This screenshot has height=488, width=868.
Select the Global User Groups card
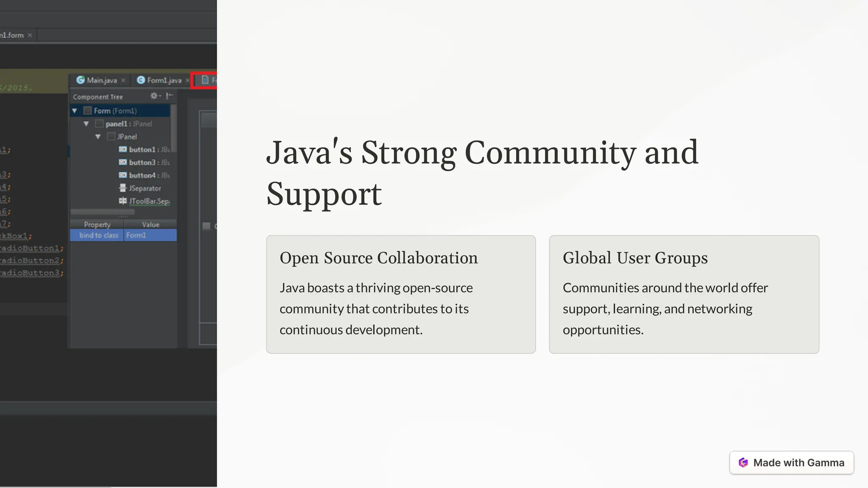pos(684,294)
